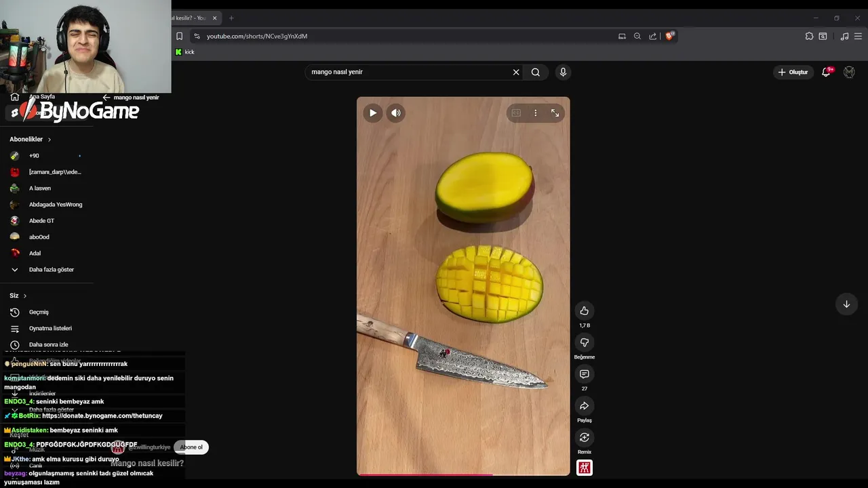Click the share page icon in address bar

pos(652,36)
